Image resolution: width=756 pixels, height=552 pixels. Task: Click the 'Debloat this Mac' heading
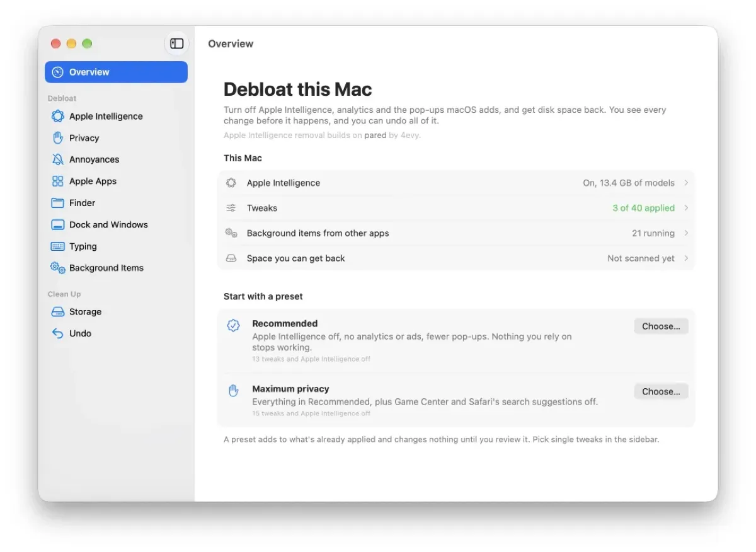pos(298,89)
